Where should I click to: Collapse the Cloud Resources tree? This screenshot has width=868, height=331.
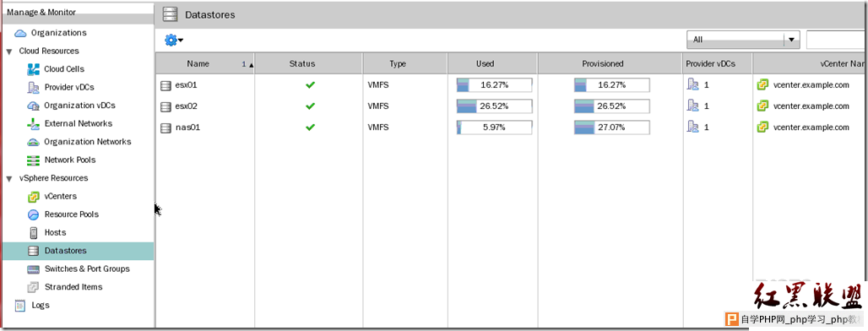(x=8, y=52)
